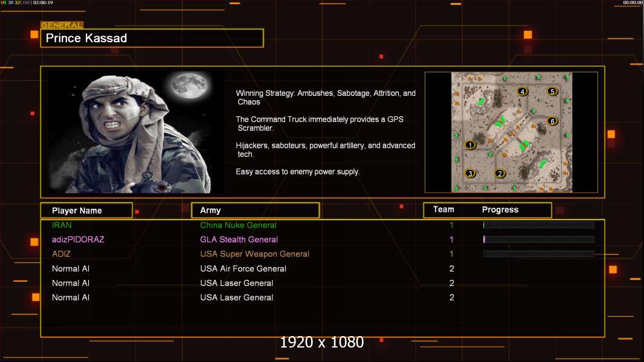
Task: Click the Army column header
Action: [x=255, y=211]
